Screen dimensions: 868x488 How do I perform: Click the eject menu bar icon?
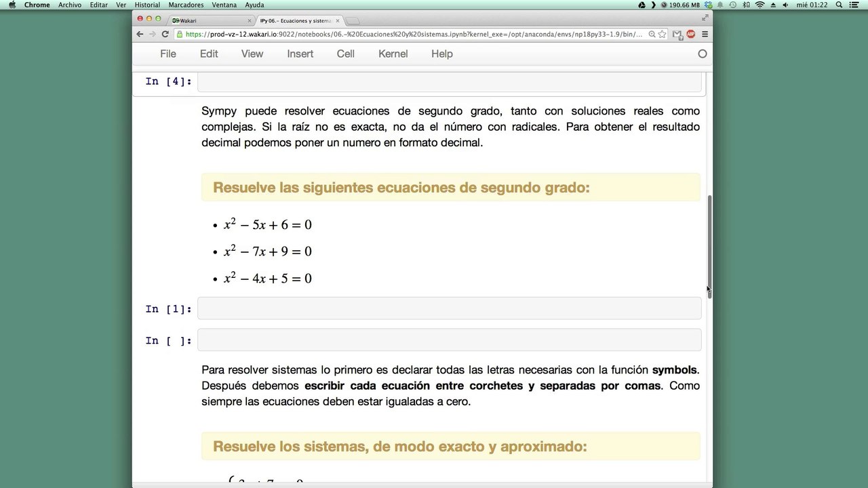tap(773, 5)
